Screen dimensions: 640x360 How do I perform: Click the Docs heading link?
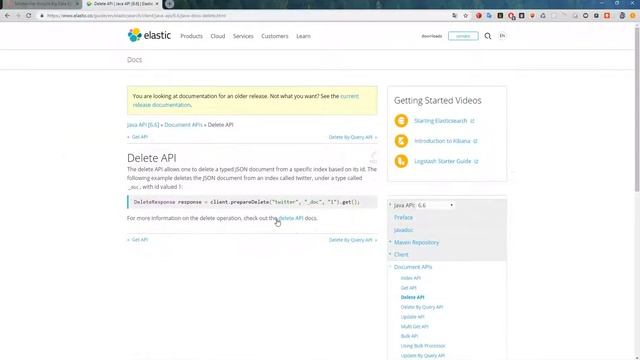point(134,60)
